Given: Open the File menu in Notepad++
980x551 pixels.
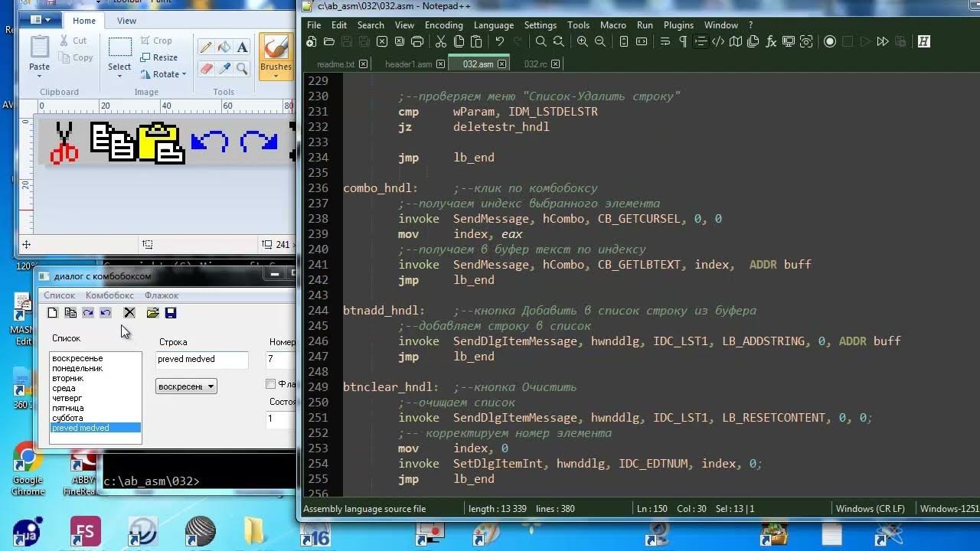Looking at the screenshot, I should point(314,25).
